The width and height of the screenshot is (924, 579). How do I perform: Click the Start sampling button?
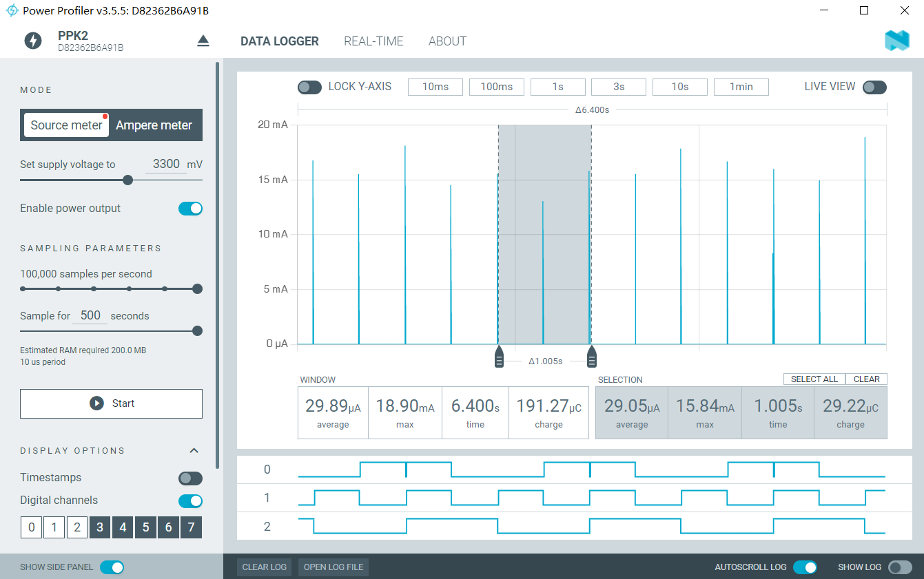111,404
